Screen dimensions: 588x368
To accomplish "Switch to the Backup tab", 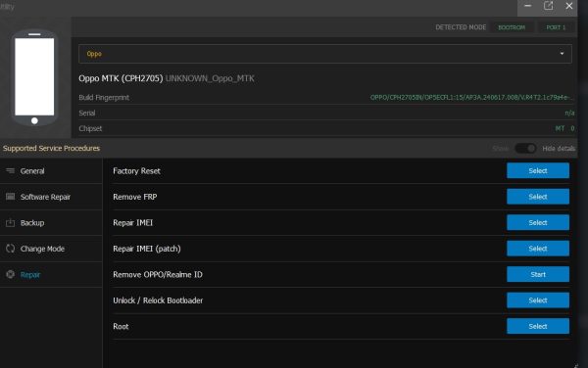I will click(51, 223).
